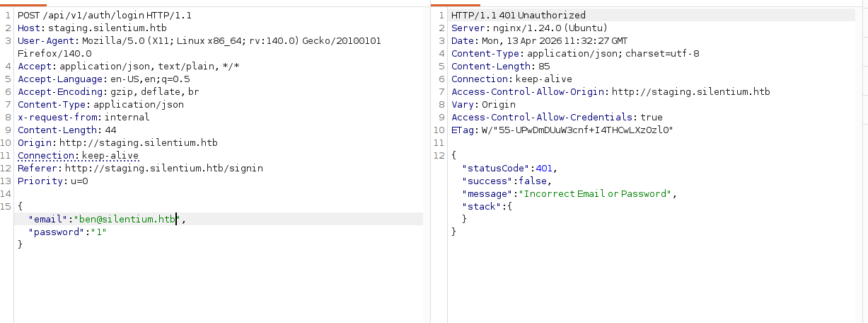
Task: Click the Host value 'staging.silentium.htb' in the request
Action: (108, 28)
